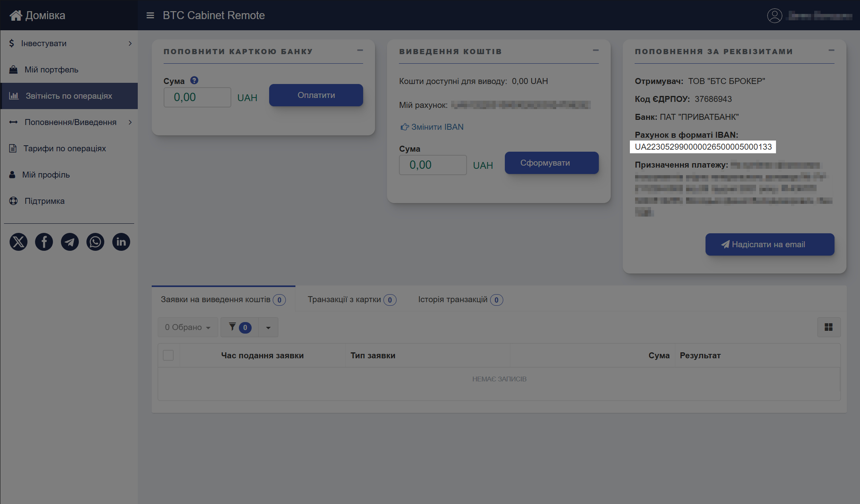Open the 0 Обрано dropdown
Viewport: 860px width, 504px height.
188,327
